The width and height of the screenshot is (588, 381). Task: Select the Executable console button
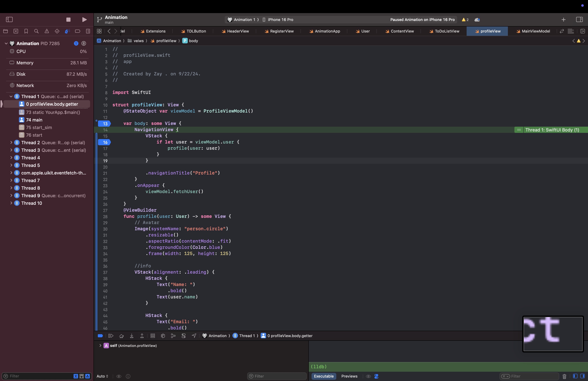324,376
